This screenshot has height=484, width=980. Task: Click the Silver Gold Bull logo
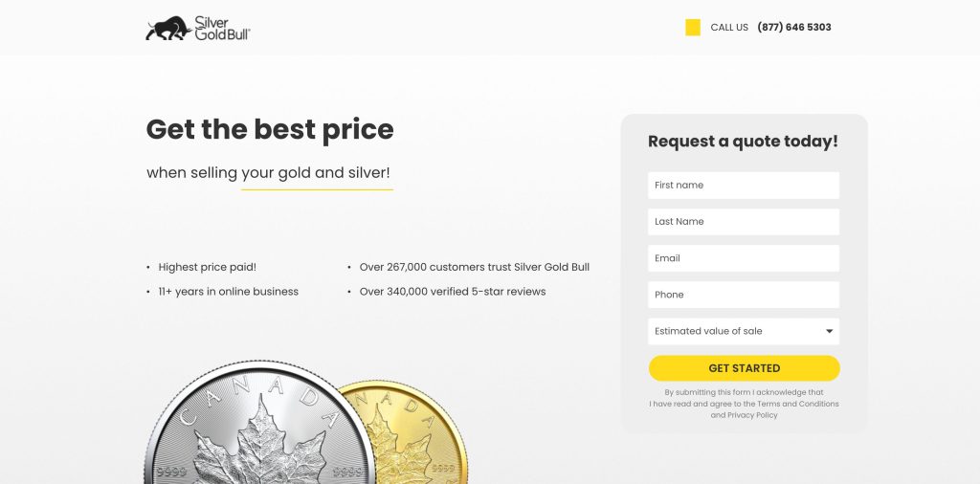tap(198, 28)
